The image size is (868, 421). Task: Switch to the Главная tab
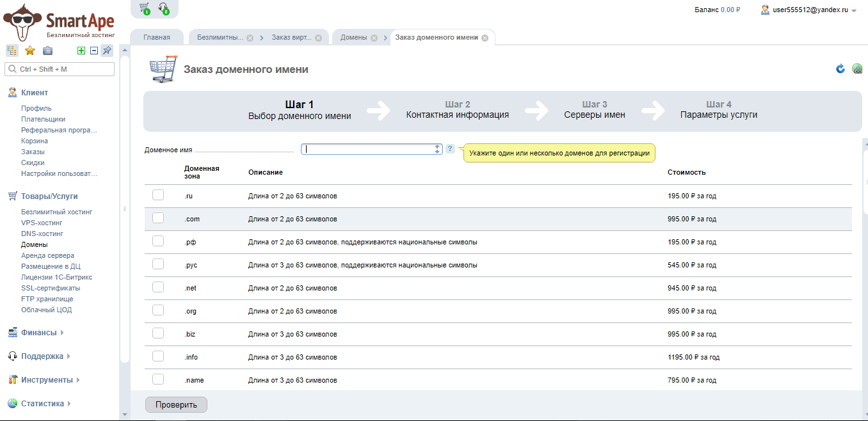[157, 37]
